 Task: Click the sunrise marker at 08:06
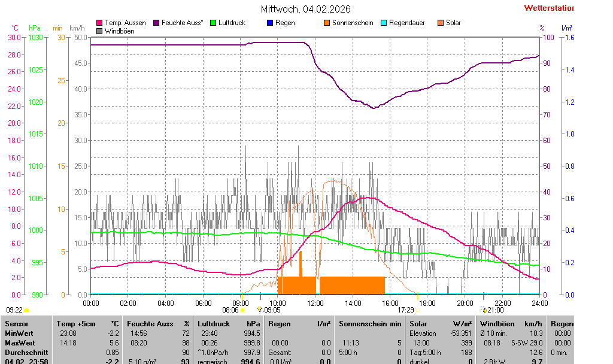(x=242, y=310)
